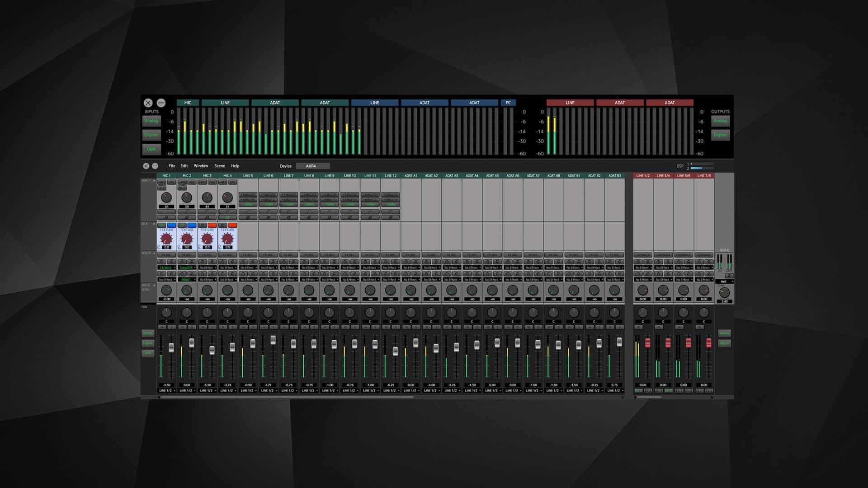868x488 pixels.
Task: Open the Window menu
Action: point(201,166)
